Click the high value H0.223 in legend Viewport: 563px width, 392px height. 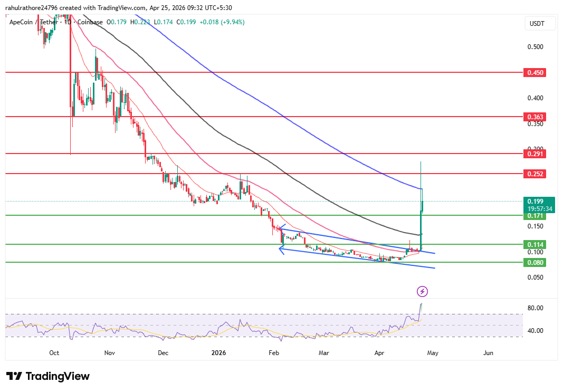click(140, 23)
